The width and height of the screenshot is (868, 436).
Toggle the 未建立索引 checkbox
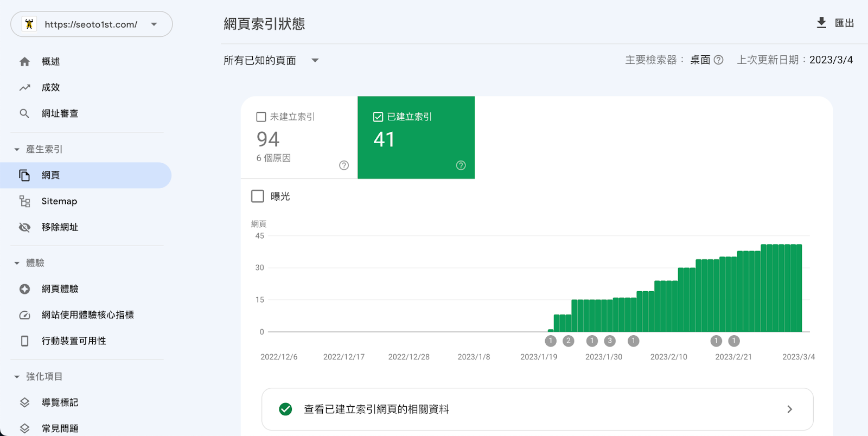click(x=261, y=117)
